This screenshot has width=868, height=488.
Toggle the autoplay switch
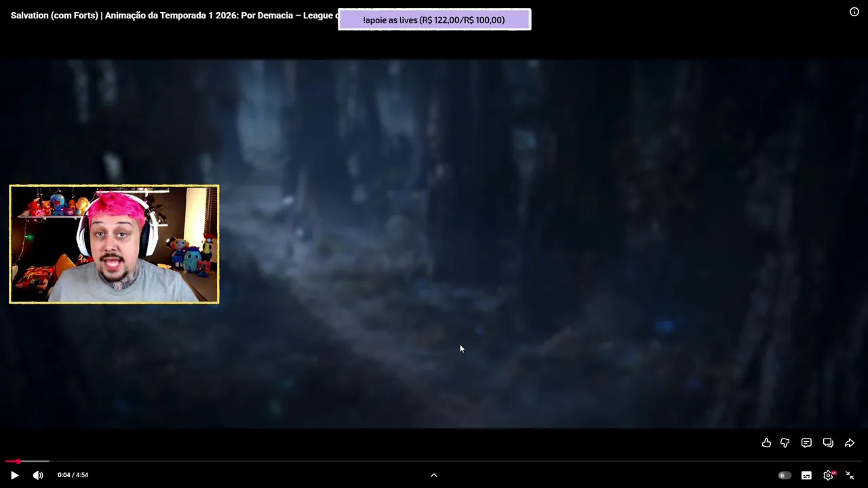coord(784,475)
